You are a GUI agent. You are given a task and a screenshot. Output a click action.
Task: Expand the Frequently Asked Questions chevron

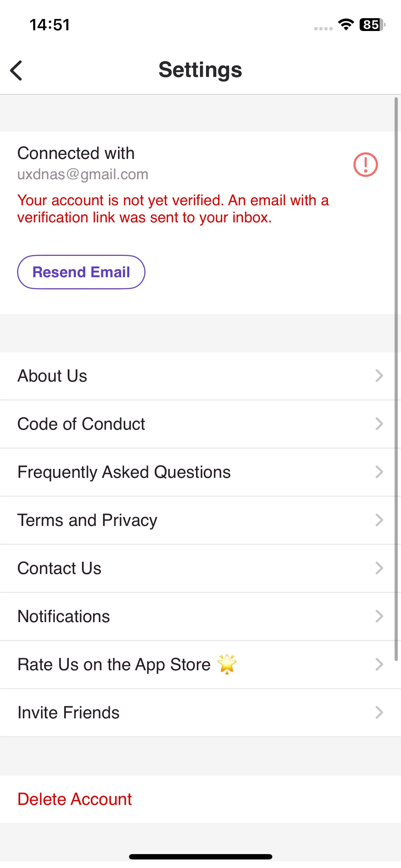(379, 472)
